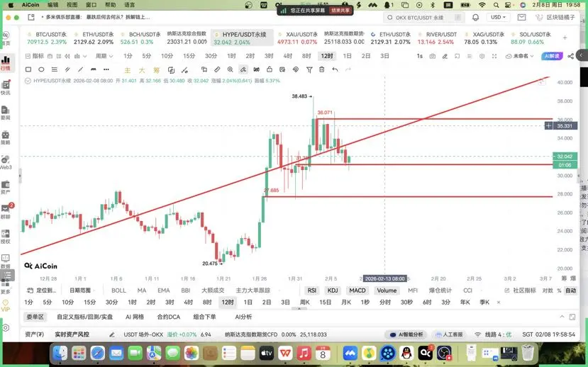Select the ruler measure tool

coord(217,69)
